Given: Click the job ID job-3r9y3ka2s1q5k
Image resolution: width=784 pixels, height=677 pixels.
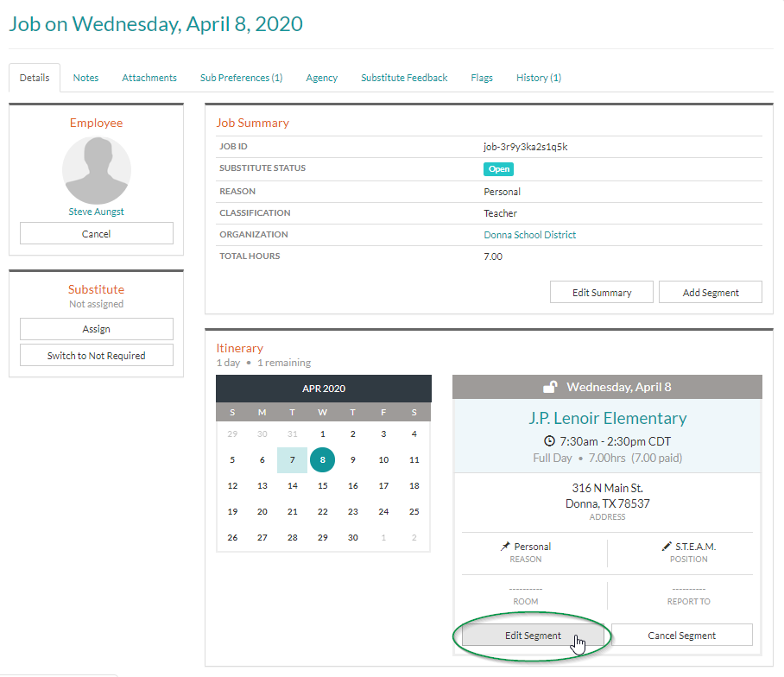Looking at the screenshot, I should [526, 147].
